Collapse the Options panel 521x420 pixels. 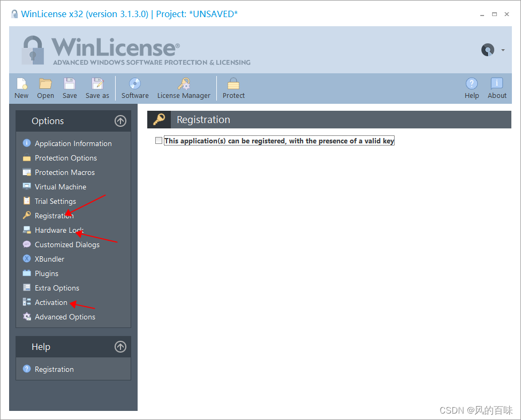click(120, 121)
